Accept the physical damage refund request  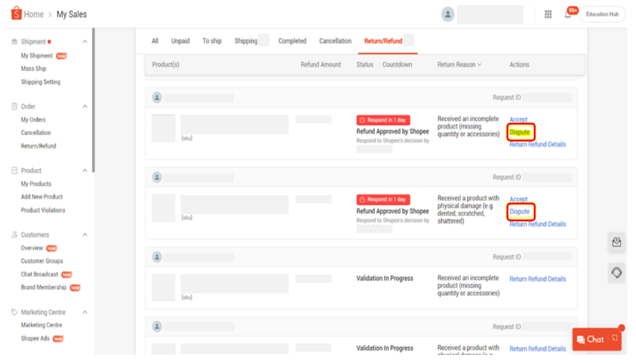518,199
